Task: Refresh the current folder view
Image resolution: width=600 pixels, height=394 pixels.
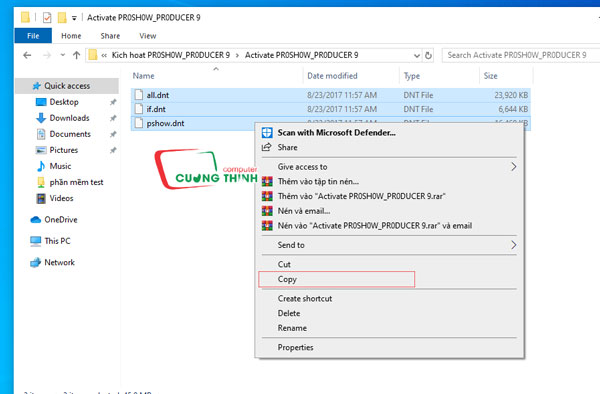Action: click(428, 55)
